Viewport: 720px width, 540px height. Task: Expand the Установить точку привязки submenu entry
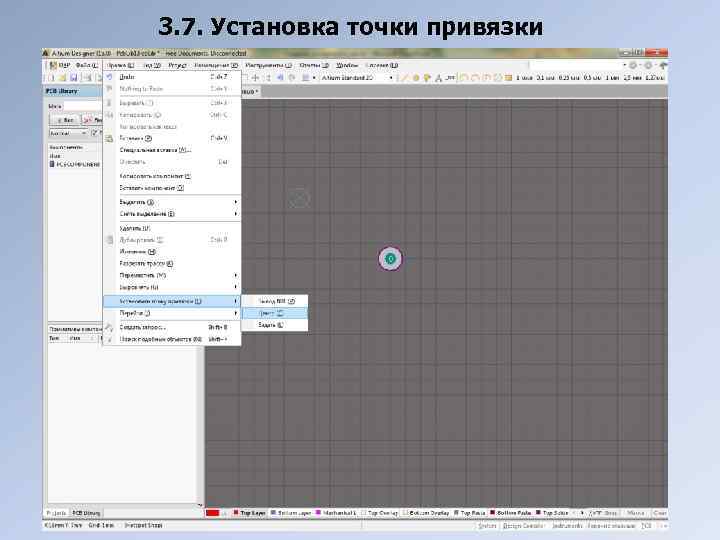tap(172, 301)
